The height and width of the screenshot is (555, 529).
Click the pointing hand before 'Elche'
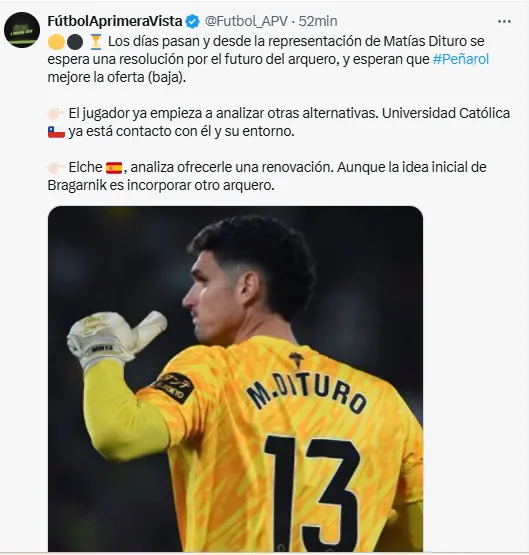[x=56, y=167]
